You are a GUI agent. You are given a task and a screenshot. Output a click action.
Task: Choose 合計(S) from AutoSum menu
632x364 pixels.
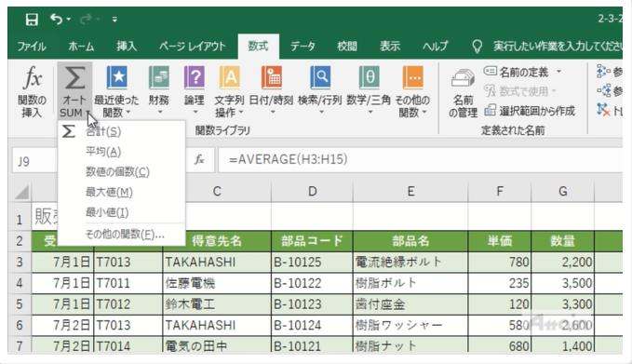[121, 131]
